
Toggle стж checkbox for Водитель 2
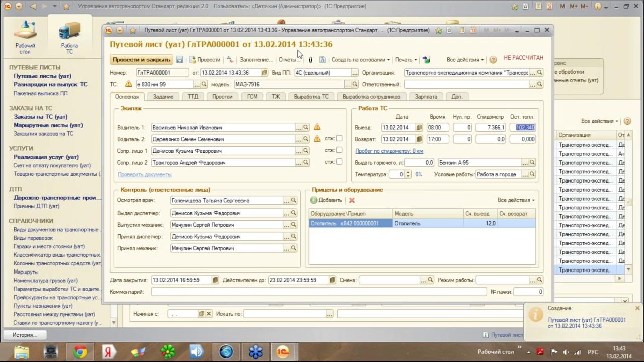tap(339, 139)
